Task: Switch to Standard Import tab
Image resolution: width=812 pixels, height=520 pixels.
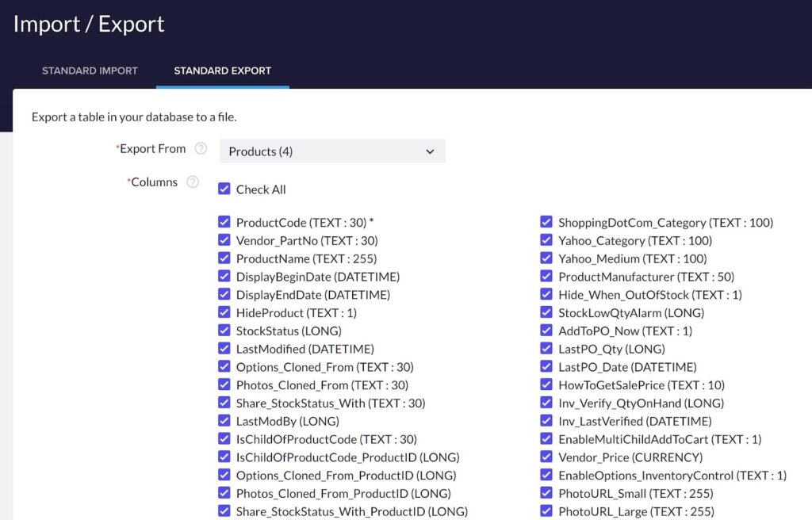Action: tap(90, 71)
